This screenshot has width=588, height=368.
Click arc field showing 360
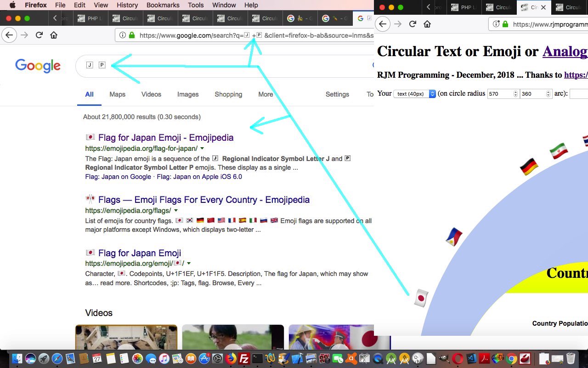click(536, 93)
